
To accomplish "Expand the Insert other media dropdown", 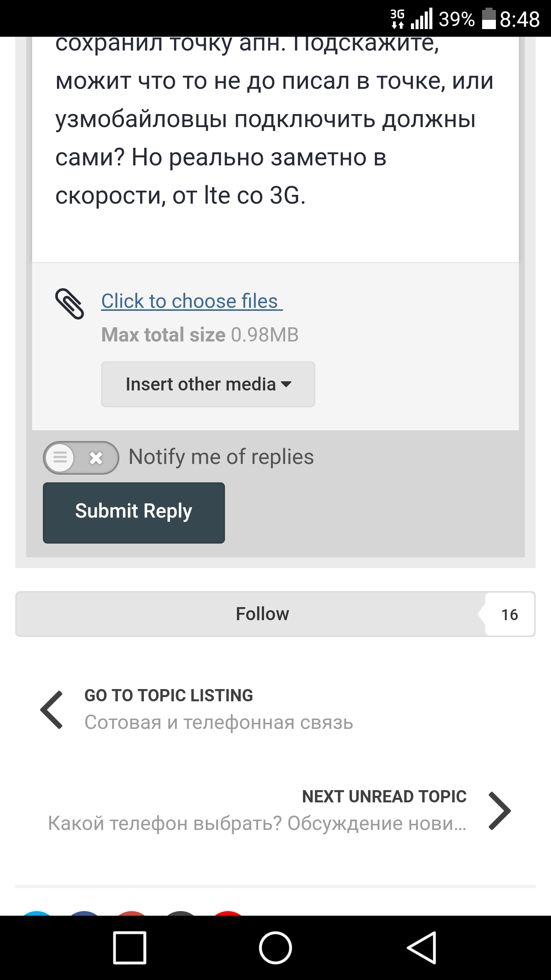I will point(208,384).
